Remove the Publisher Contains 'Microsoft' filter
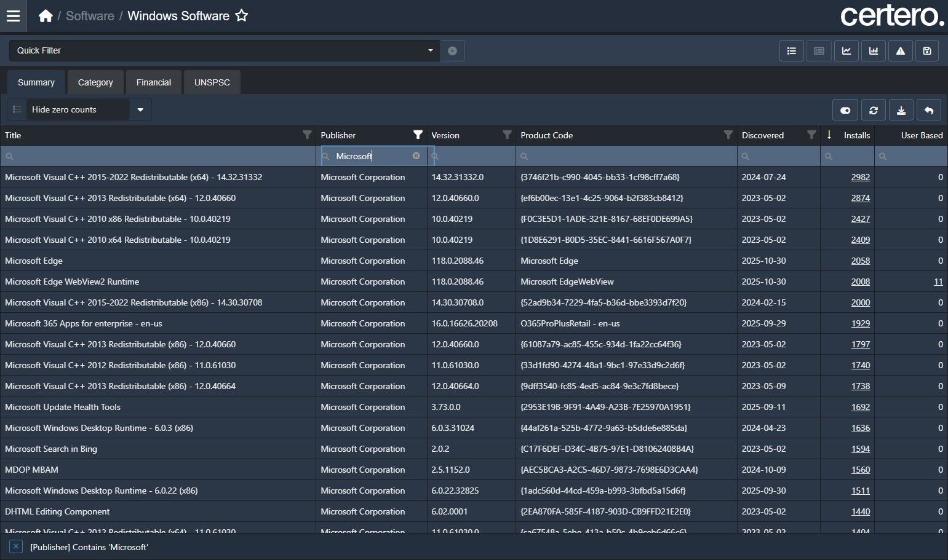The width and height of the screenshot is (948, 560). tap(17, 546)
